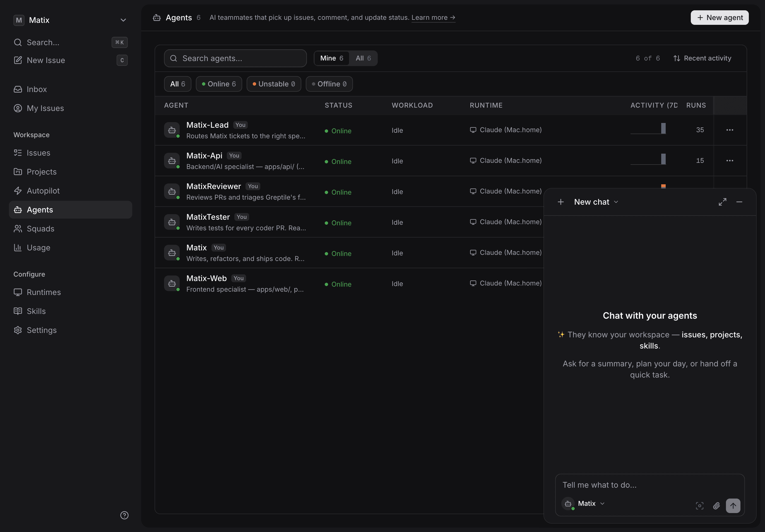Follow the Learn more link
Screen dimensions: 765x532
tap(433, 18)
